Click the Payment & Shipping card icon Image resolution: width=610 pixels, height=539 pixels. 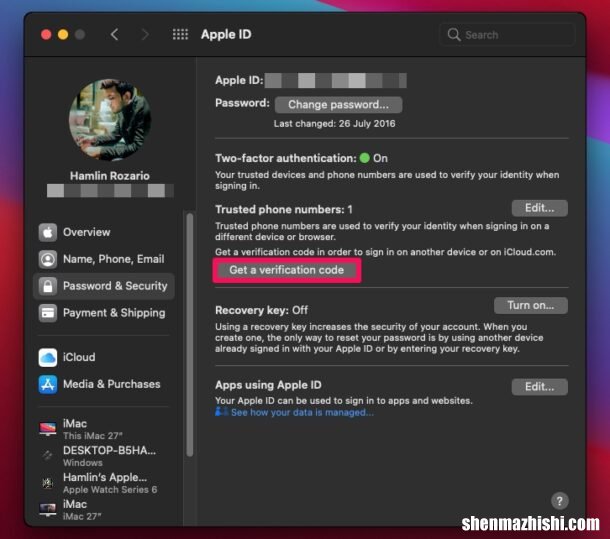[48, 313]
